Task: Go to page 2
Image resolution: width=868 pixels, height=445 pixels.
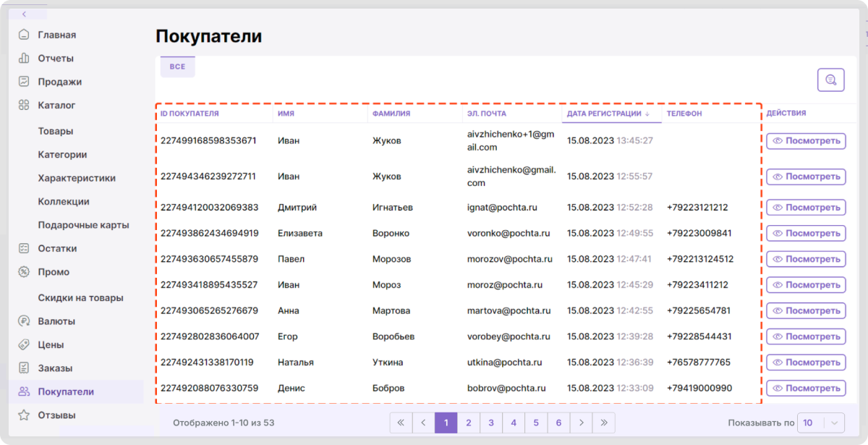Action: pyautogui.click(x=469, y=423)
